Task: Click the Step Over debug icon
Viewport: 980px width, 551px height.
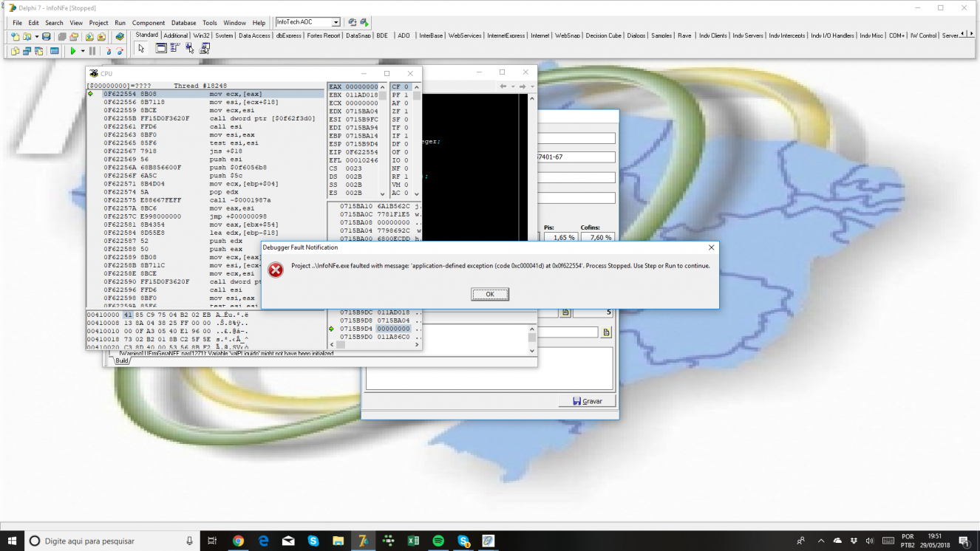Action: pyautogui.click(x=120, y=51)
